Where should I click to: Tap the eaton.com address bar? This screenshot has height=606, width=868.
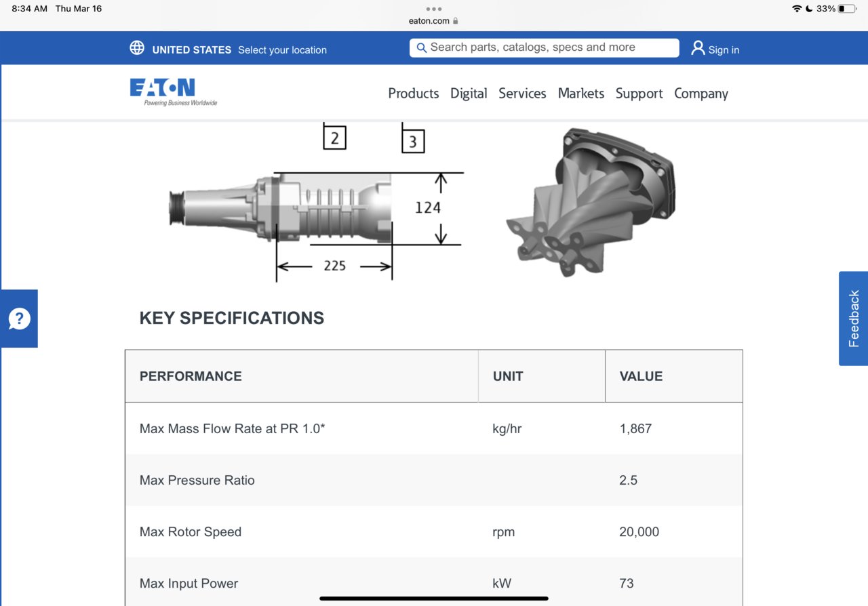tap(434, 21)
